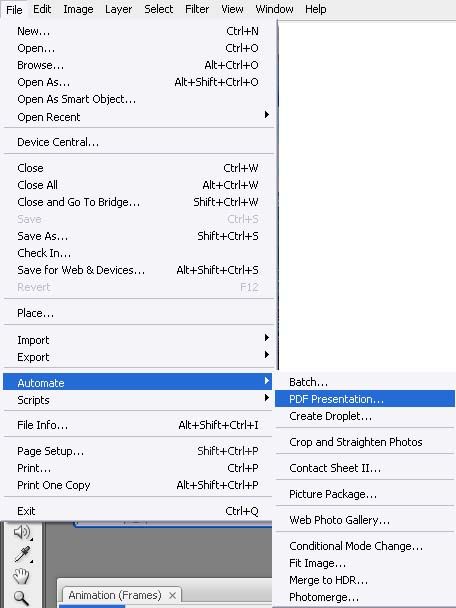Select the Eyedropper tool in toolbox
The height and width of the screenshot is (608, 456).
click(22, 554)
